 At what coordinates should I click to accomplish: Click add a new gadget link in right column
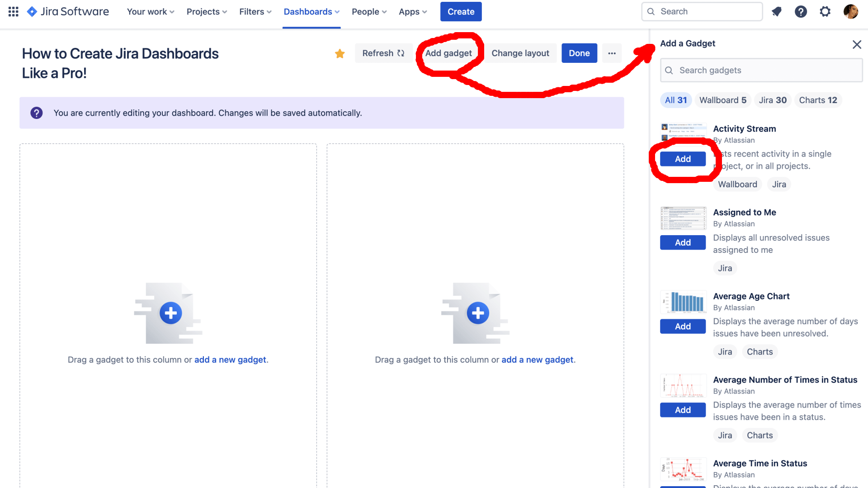537,360
